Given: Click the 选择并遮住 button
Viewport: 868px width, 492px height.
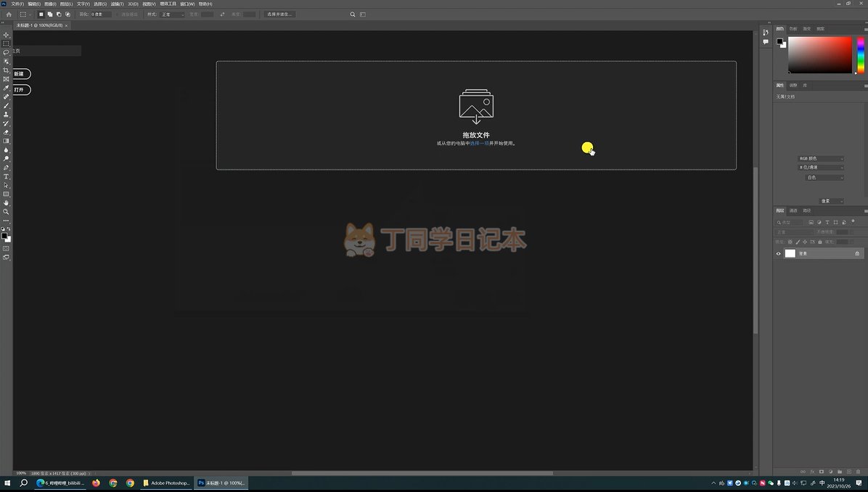Looking at the screenshot, I should coord(279,15).
